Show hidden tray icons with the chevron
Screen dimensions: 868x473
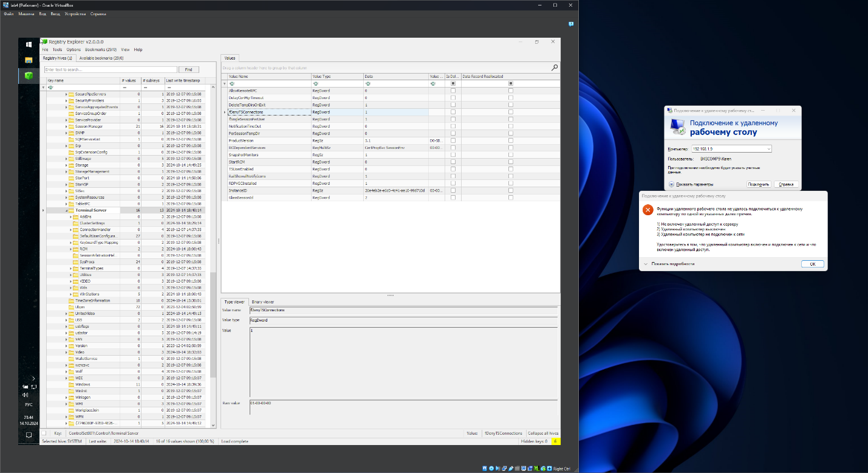point(33,379)
